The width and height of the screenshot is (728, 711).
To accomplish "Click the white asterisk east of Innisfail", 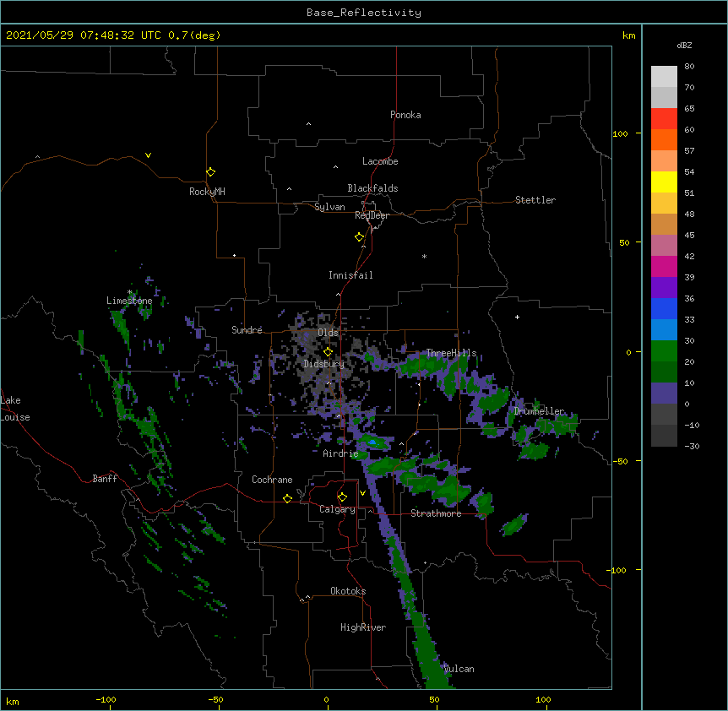I will (424, 256).
